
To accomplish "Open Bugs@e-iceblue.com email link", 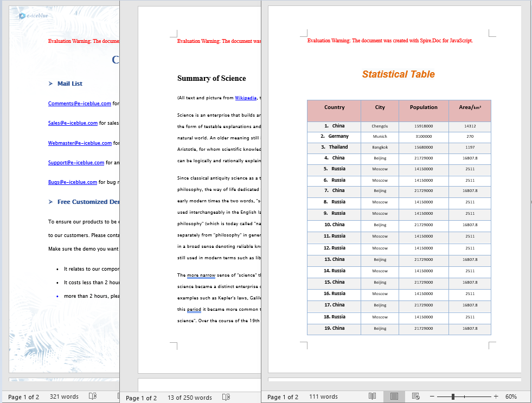I will tap(72, 182).
